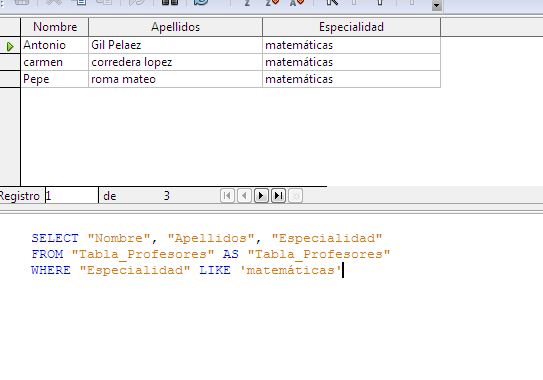Go to the first record
The width and height of the screenshot is (543, 380).
(227, 196)
